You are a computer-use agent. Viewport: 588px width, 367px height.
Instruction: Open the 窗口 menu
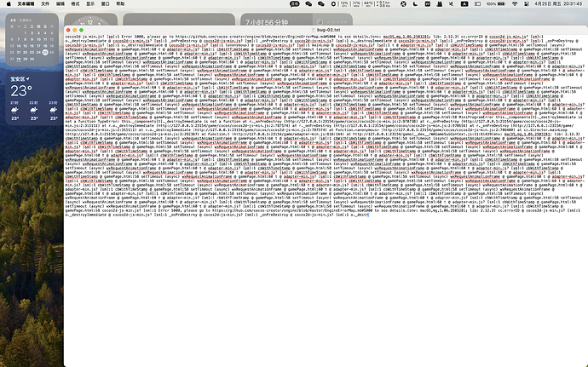tap(106, 3)
